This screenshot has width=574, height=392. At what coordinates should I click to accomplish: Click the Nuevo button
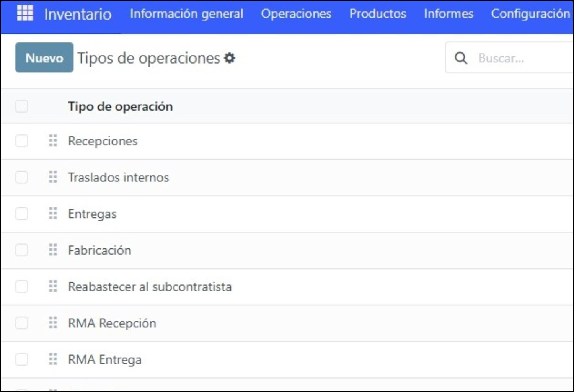coord(44,58)
